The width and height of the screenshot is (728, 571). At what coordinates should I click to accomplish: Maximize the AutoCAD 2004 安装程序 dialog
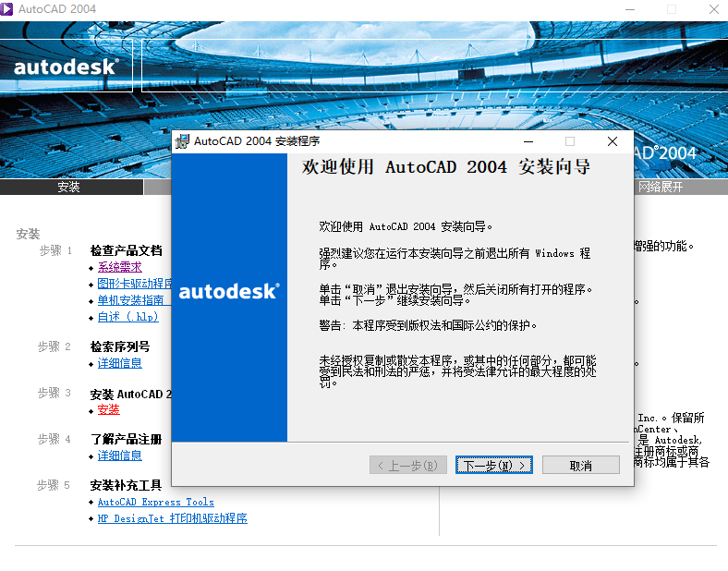point(570,141)
